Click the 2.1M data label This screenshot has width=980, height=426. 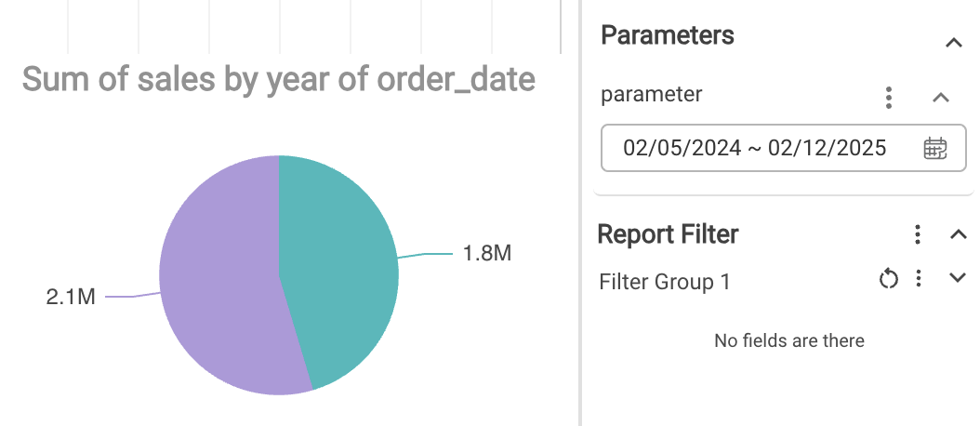point(71,300)
